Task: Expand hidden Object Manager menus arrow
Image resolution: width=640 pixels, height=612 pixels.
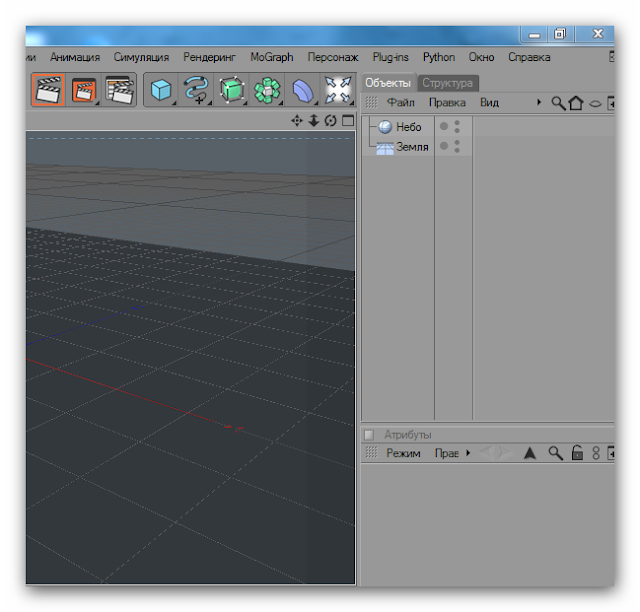Action: click(x=539, y=102)
